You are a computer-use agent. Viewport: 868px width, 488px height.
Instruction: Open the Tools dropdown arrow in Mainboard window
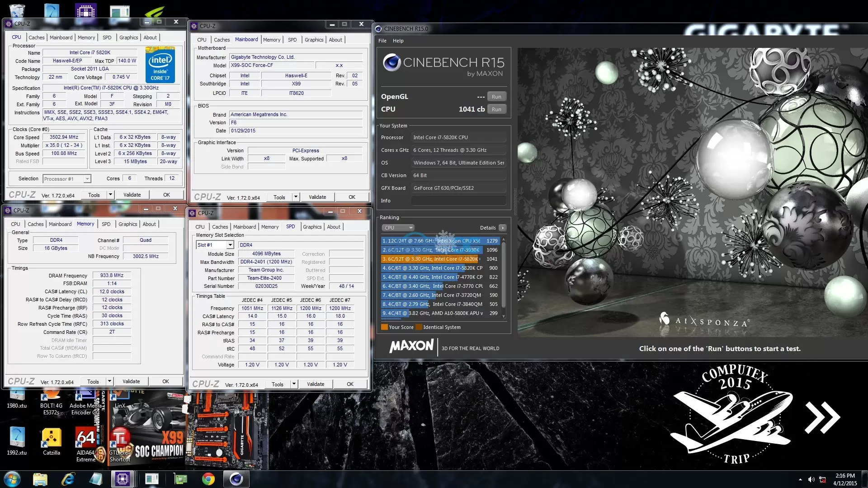[295, 197]
